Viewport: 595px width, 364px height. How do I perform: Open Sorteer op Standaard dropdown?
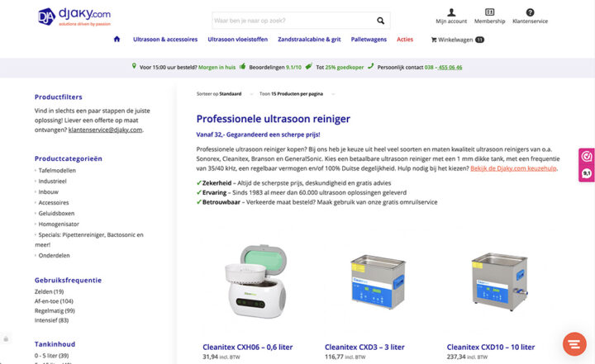[225, 93]
